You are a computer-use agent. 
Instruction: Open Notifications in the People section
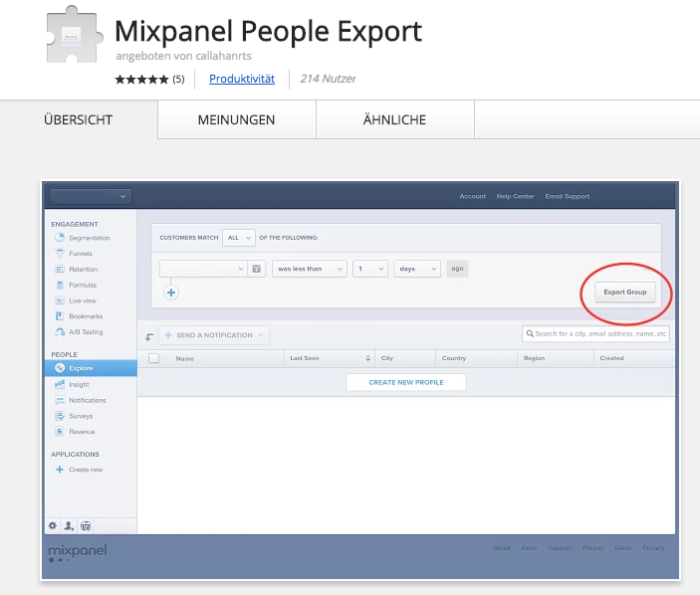[88, 400]
